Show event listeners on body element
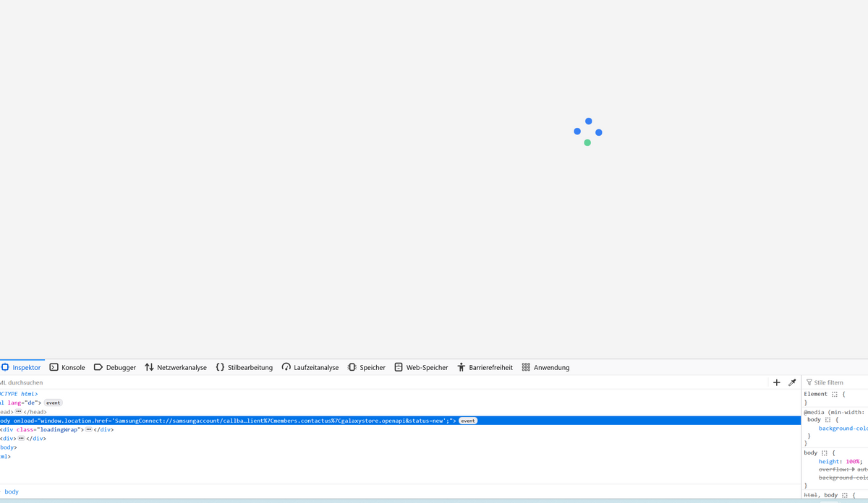The height and width of the screenshot is (503, 868). coord(468,421)
